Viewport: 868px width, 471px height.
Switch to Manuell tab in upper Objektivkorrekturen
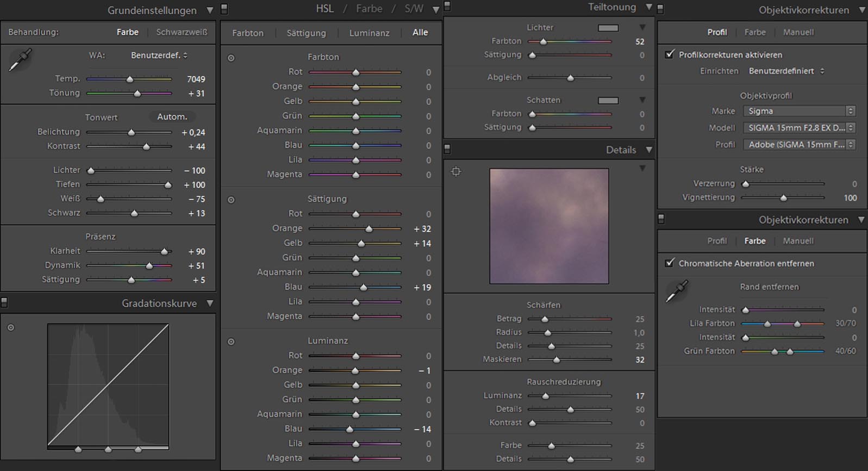[x=798, y=32]
